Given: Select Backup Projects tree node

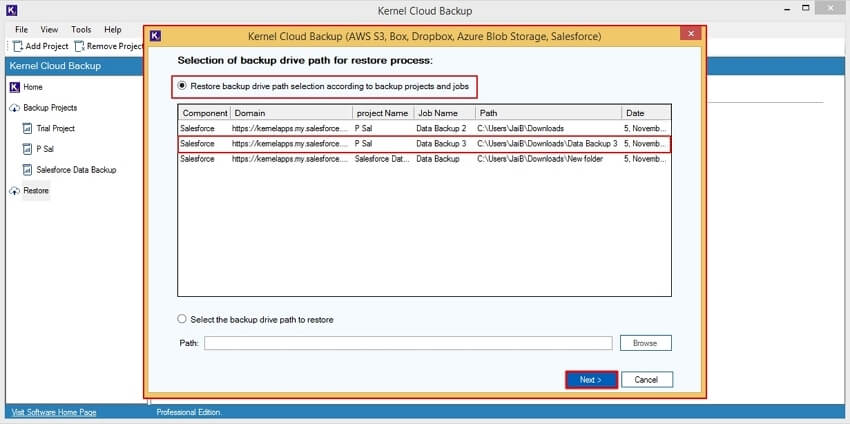Looking at the screenshot, I should [50, 108].
